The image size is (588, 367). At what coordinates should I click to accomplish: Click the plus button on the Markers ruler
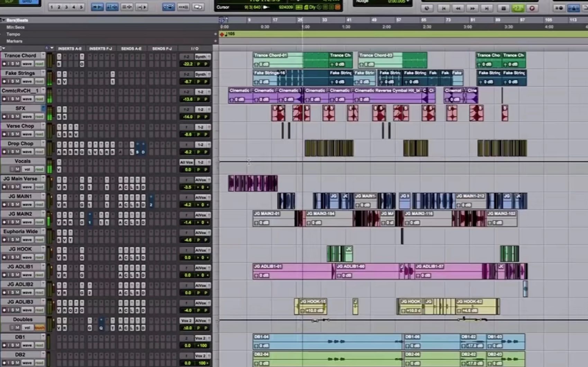point(215,41)
